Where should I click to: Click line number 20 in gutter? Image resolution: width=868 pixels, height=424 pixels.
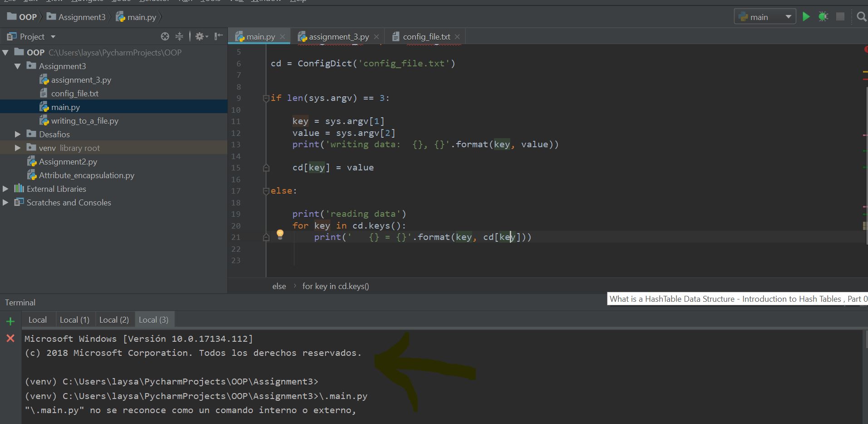[x=236, y=226]
